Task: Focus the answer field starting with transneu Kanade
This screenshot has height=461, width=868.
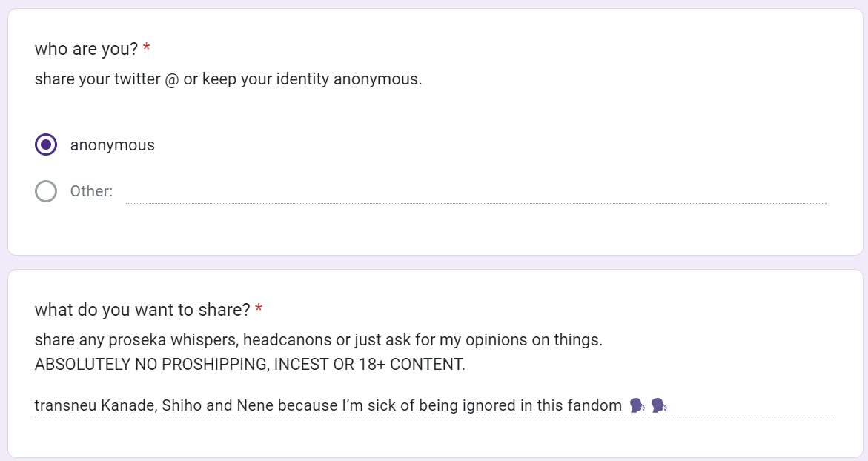Action: pos(435,405)
